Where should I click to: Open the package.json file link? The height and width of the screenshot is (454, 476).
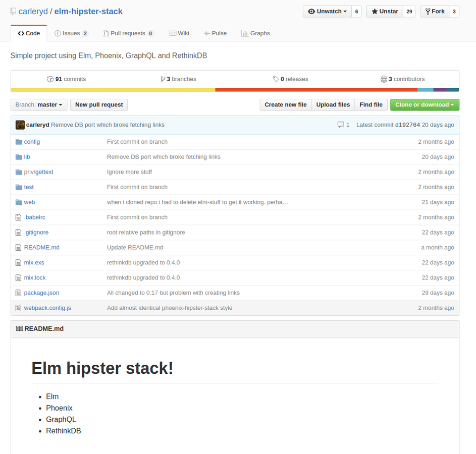41,293
